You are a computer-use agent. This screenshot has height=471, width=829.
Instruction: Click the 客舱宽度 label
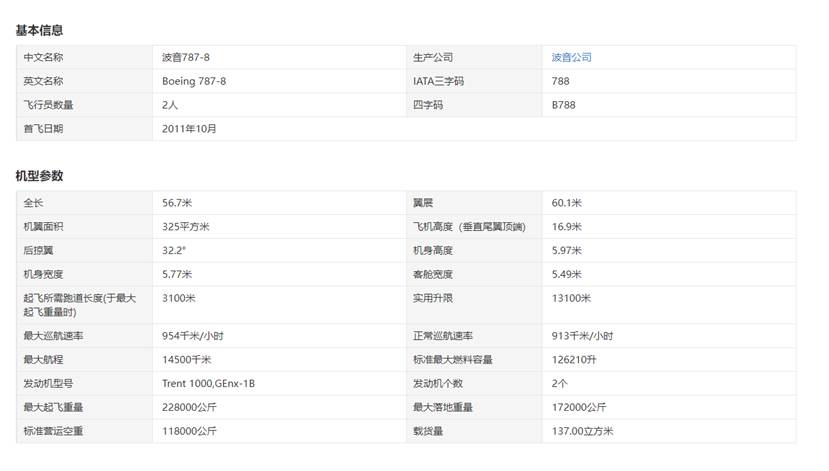tap(433, 274)
